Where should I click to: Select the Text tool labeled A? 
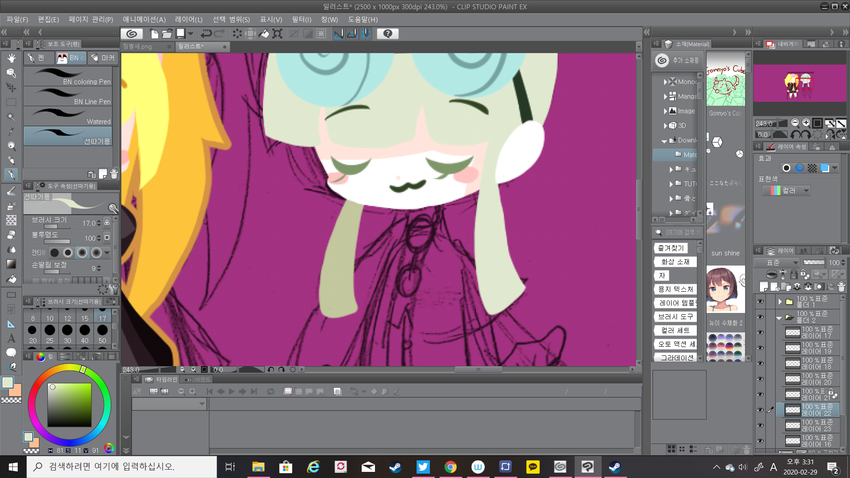tap(11, 338)
